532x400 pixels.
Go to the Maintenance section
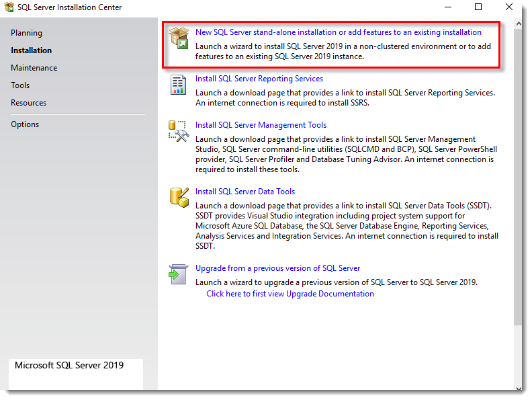click(34, 68)
